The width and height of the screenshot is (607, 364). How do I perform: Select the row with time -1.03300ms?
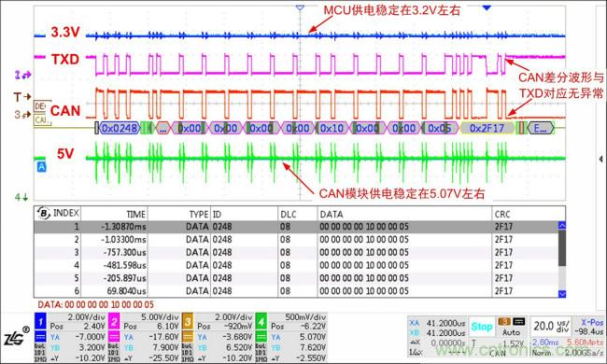click(x=296, y=240)
